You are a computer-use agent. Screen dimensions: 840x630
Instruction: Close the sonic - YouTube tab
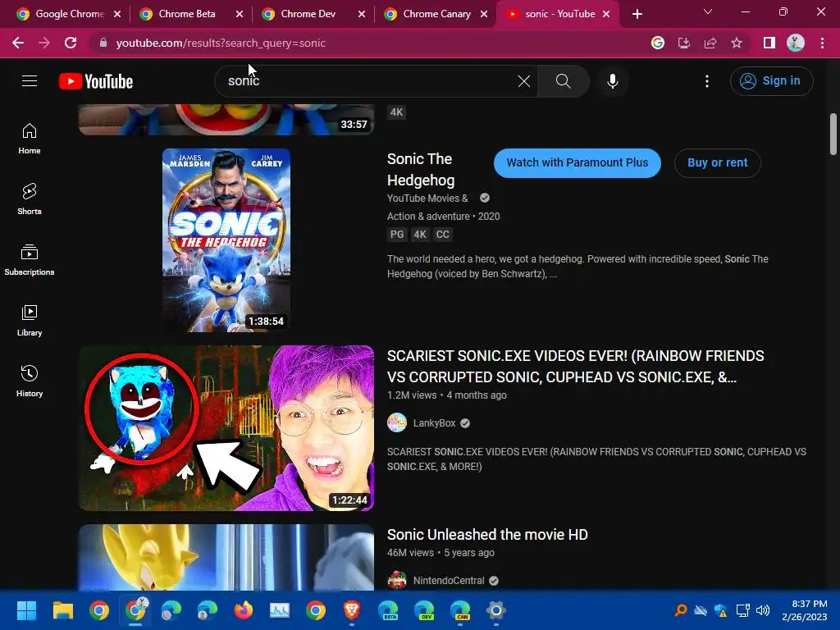point(606,14)
